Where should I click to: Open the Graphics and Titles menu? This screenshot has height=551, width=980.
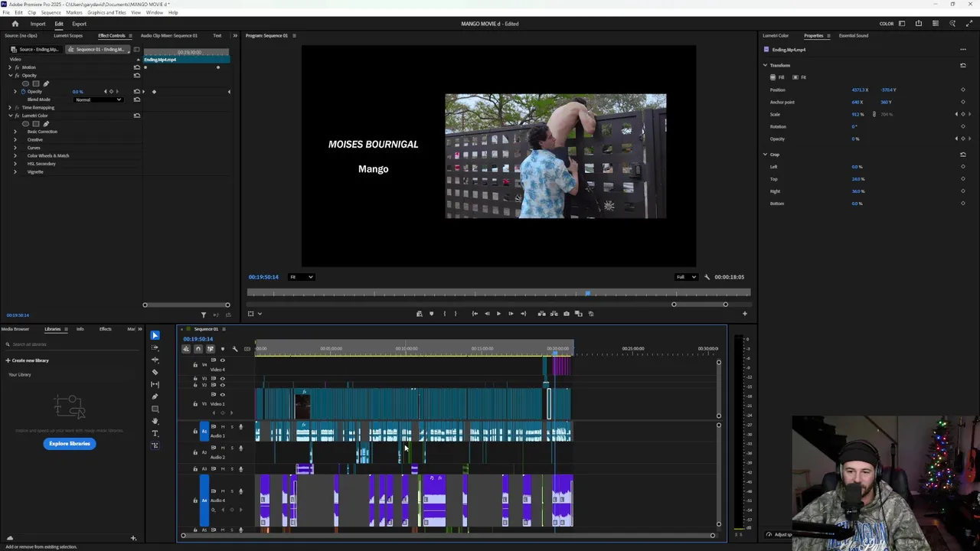pos(106,13)
